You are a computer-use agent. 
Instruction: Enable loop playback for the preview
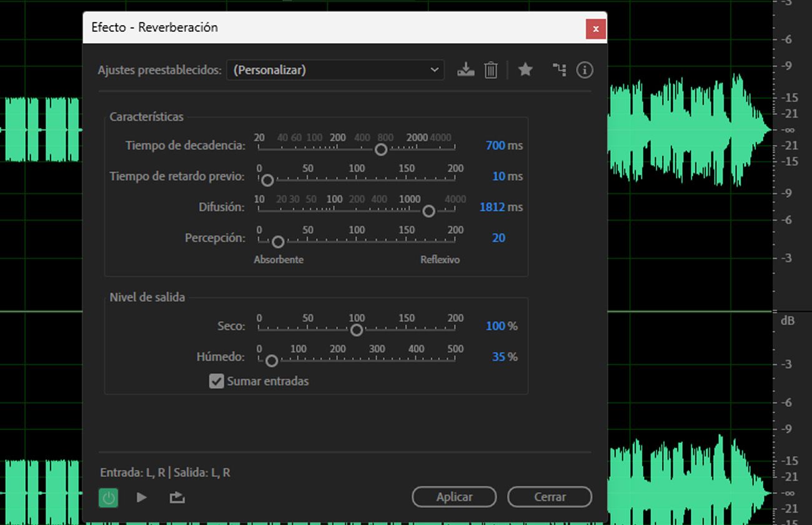(177, 497)
